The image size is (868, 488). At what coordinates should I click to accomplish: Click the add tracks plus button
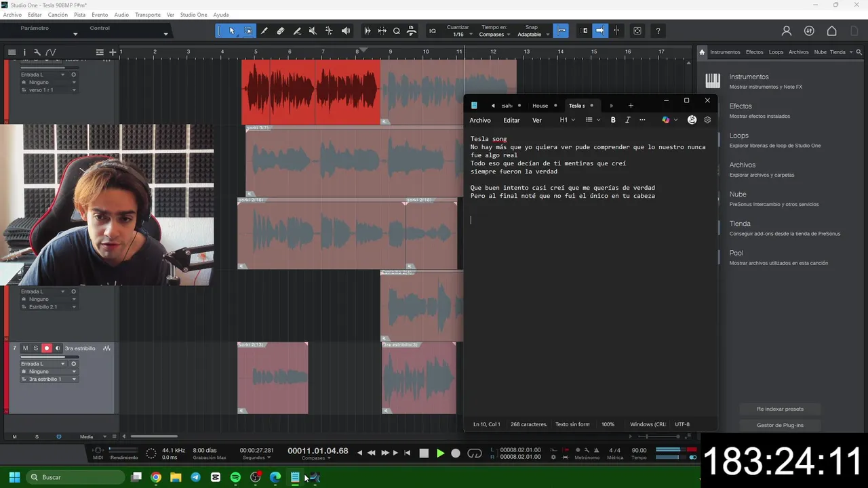click(x=113, y=52)
